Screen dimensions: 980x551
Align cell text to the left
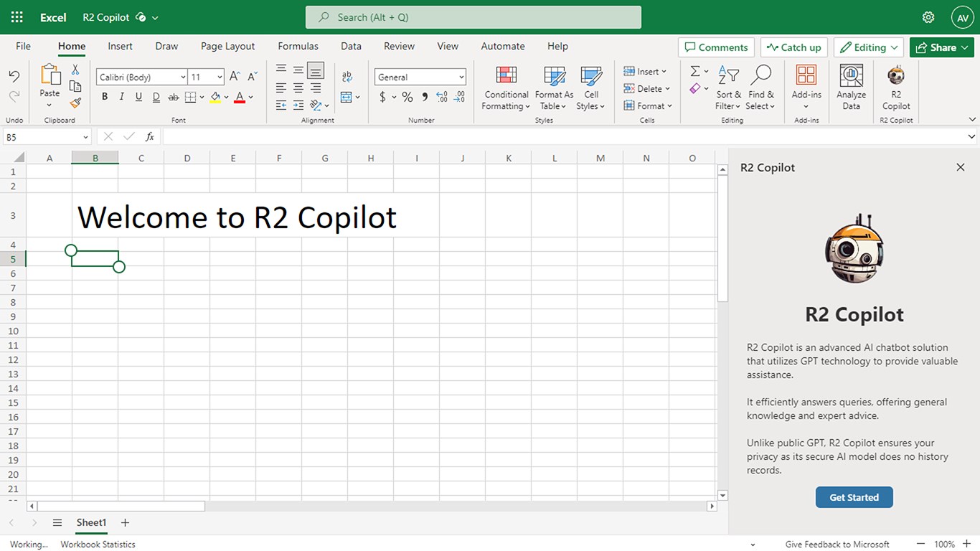coord(281,88)
